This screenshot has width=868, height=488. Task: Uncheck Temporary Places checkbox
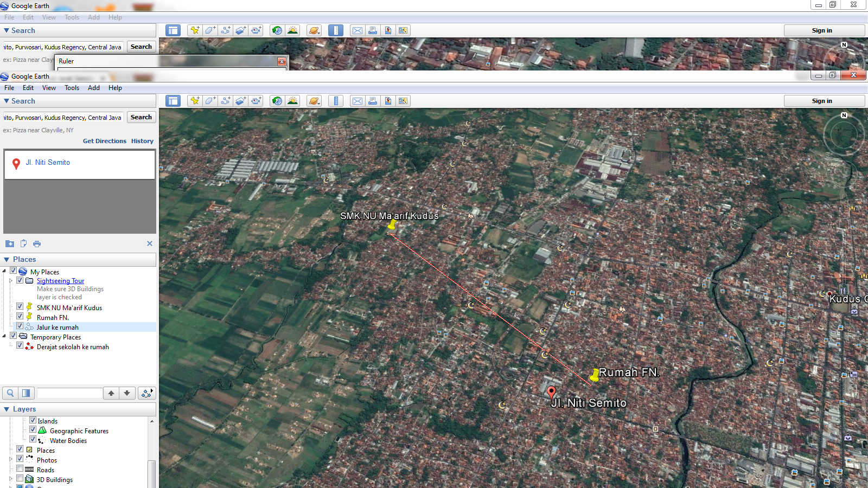pyautogui.click(x=13, y=336)
